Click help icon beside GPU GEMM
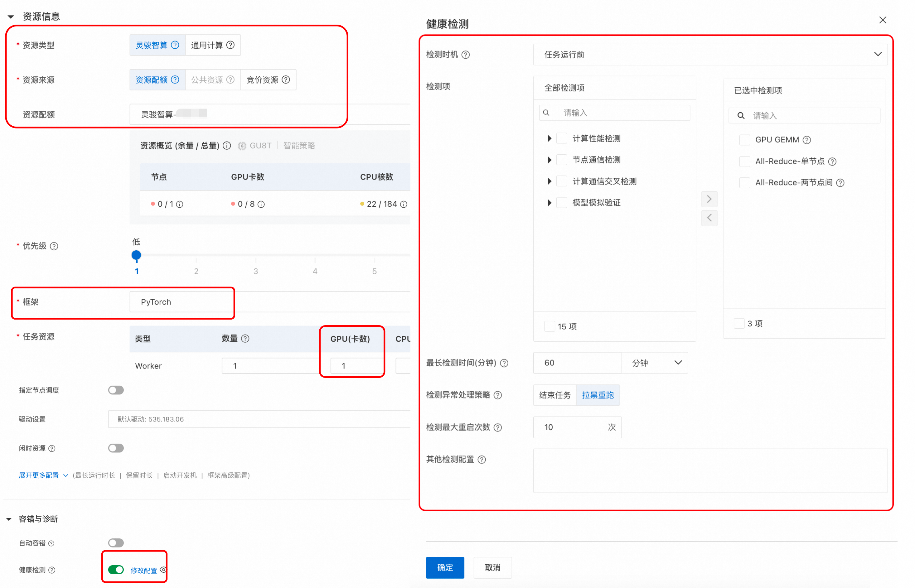This screenshot has height=588, width=915. point(806,140)
